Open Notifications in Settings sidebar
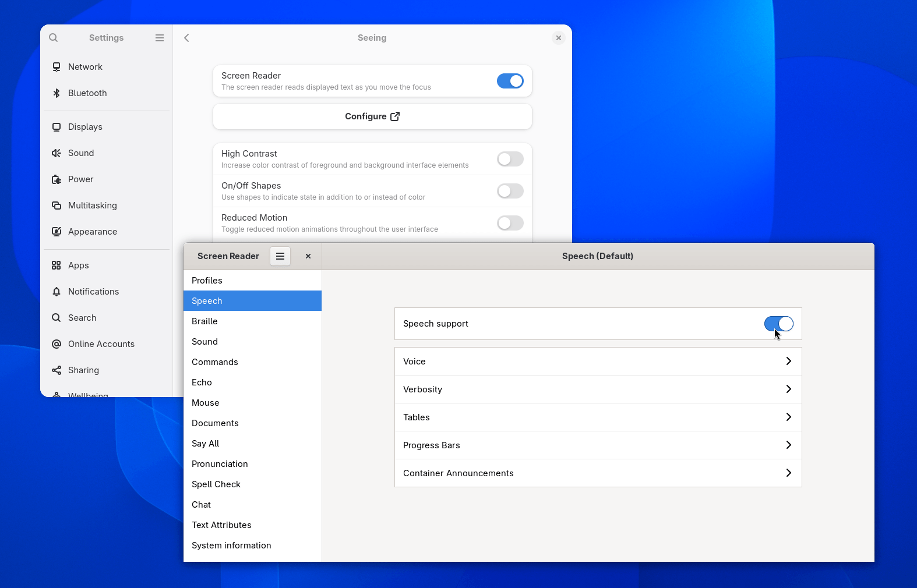This screenshot has height=588, width=917. pyautogui.click(x=107, y=292)
